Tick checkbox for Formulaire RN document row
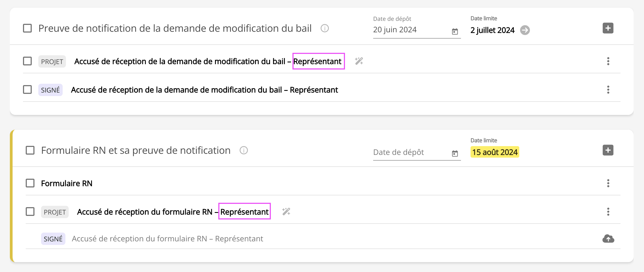 30,183
